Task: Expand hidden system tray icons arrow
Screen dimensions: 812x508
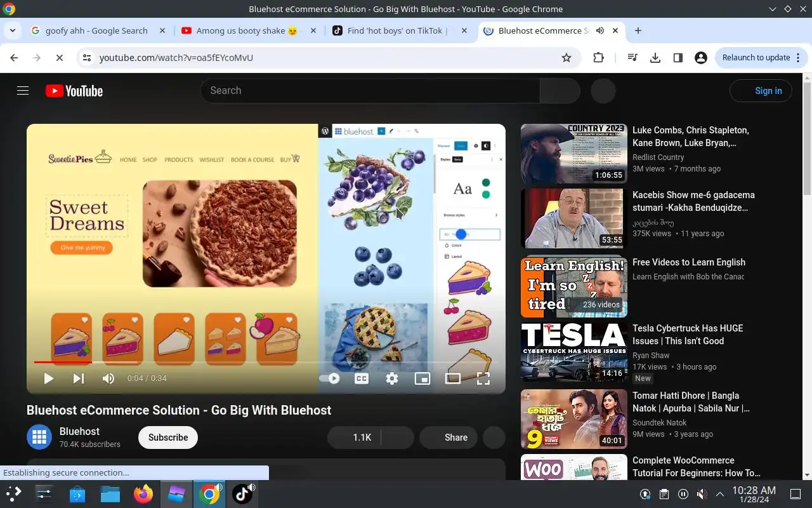Action: [x=720, y=494]
